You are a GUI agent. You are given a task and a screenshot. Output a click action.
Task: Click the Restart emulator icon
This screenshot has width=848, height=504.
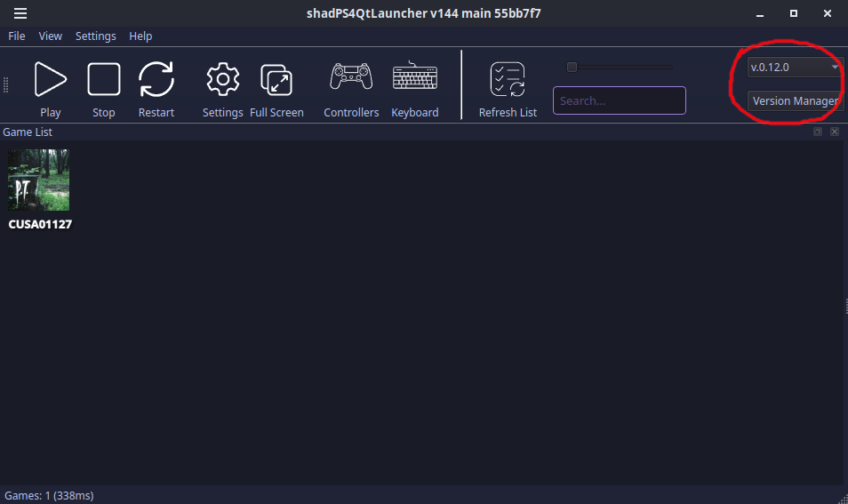(x=156, y=79)
